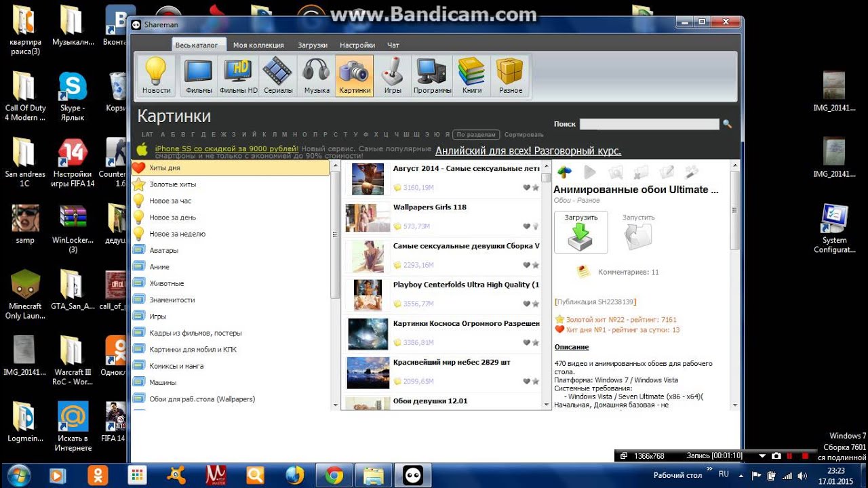Open the Windows Start menu
868x488 pixels.
click(18, 475)
